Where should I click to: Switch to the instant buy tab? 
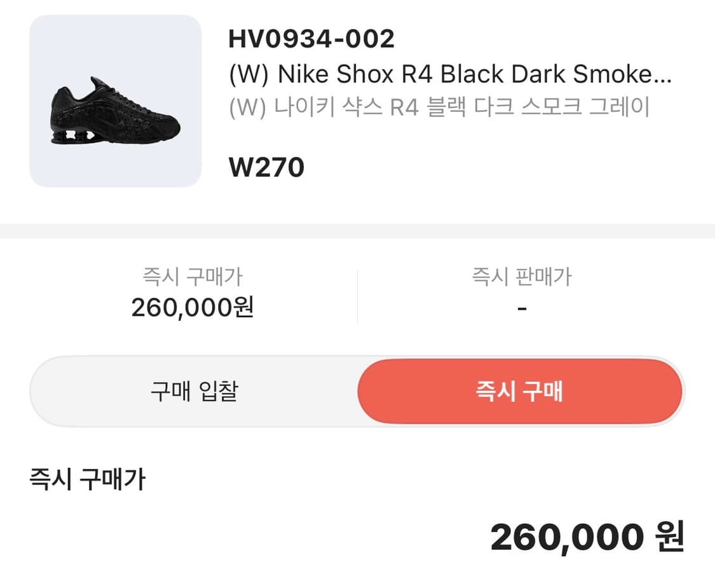(521, 392)
